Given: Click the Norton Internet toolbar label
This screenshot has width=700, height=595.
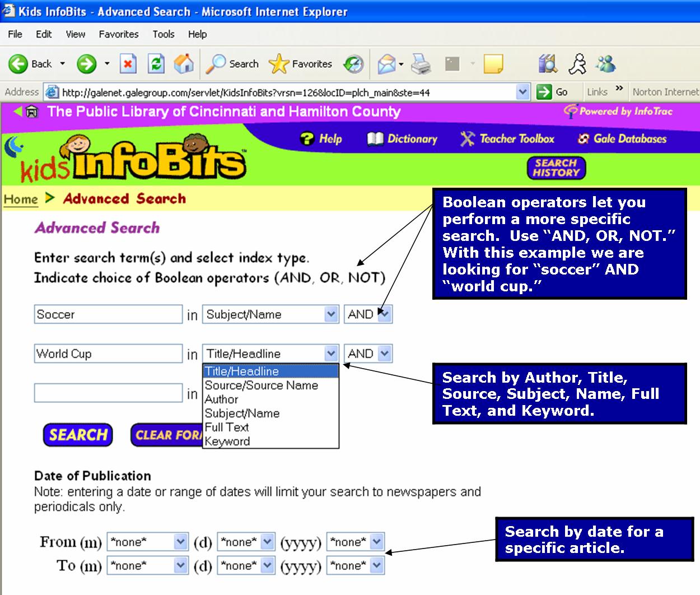Looking at the screenshot, I should (x=665, y=92).
